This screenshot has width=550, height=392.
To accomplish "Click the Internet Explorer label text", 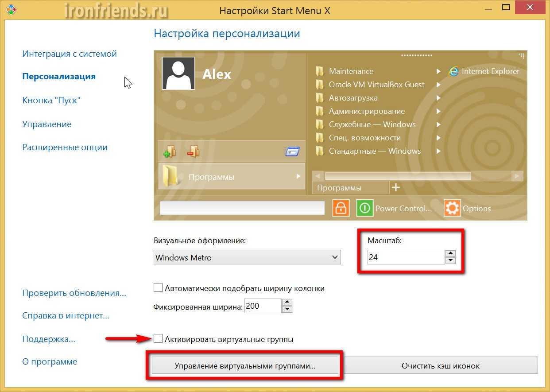I will pos(491,71).
